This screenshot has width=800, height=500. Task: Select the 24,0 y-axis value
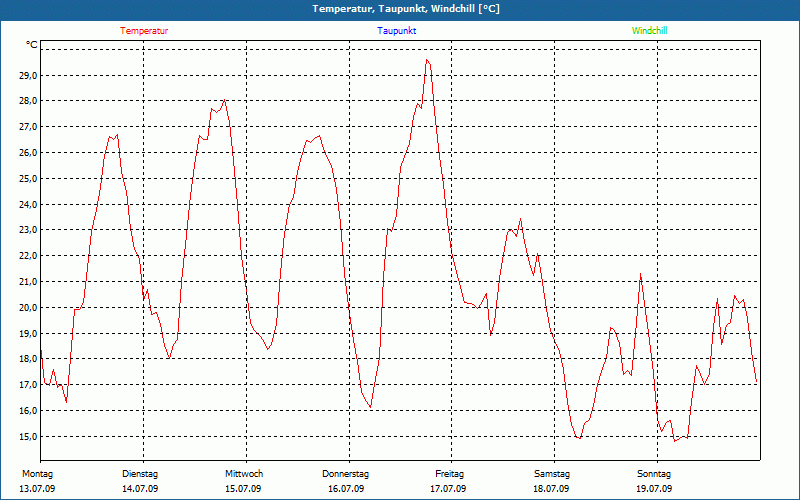tap(27, 205)
